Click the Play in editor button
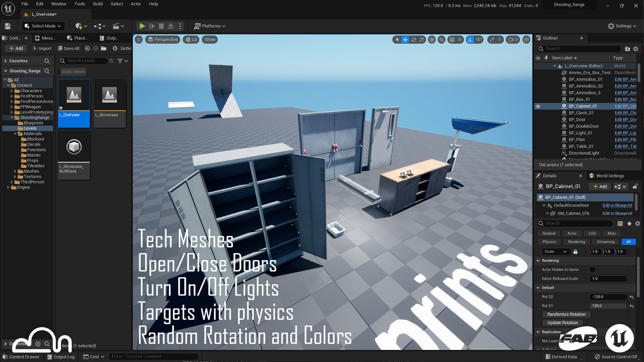 (x=142, y=26)
